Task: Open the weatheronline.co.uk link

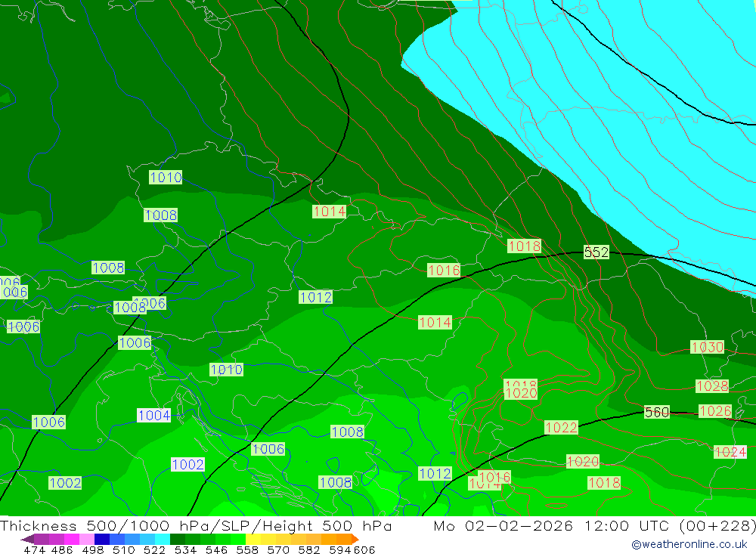Action: [x=689, y=544]
